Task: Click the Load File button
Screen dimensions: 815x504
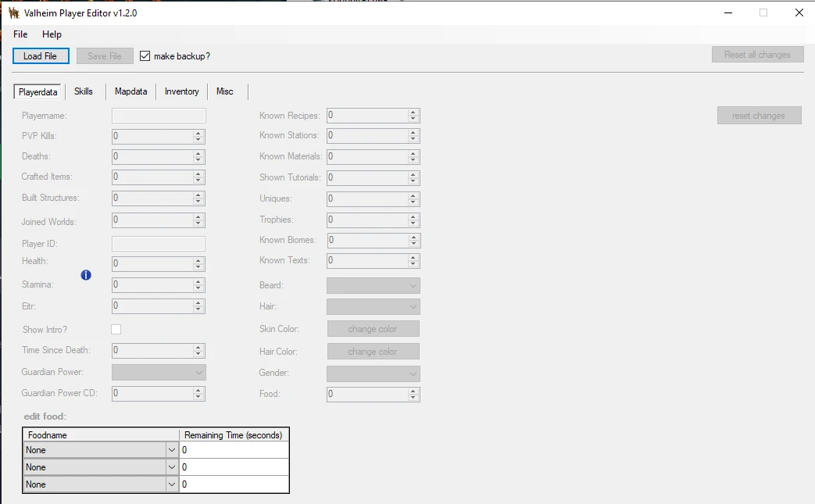Action: tap(41, 56)
